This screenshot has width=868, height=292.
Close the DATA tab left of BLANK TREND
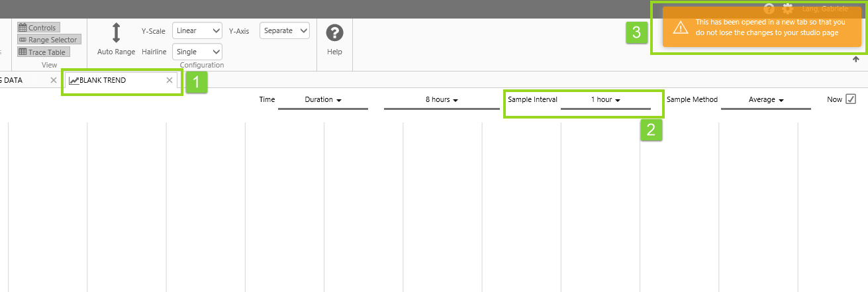[54, 80]
